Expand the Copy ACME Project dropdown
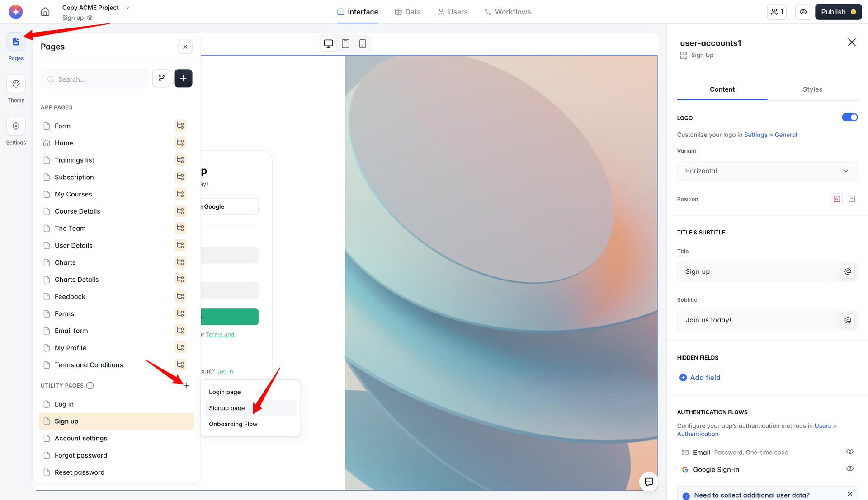868x500 pixels. click(128, 8)
